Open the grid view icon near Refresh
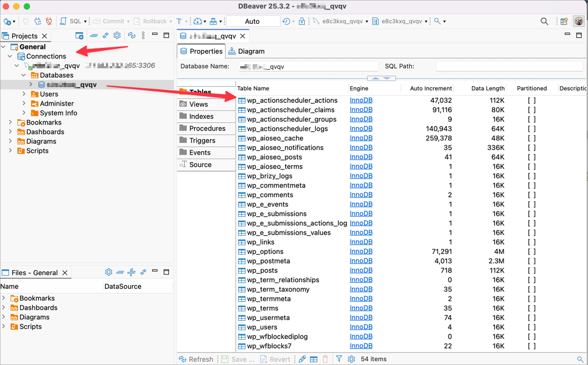Viewport: 588px width, 365px height. [313, 359]
